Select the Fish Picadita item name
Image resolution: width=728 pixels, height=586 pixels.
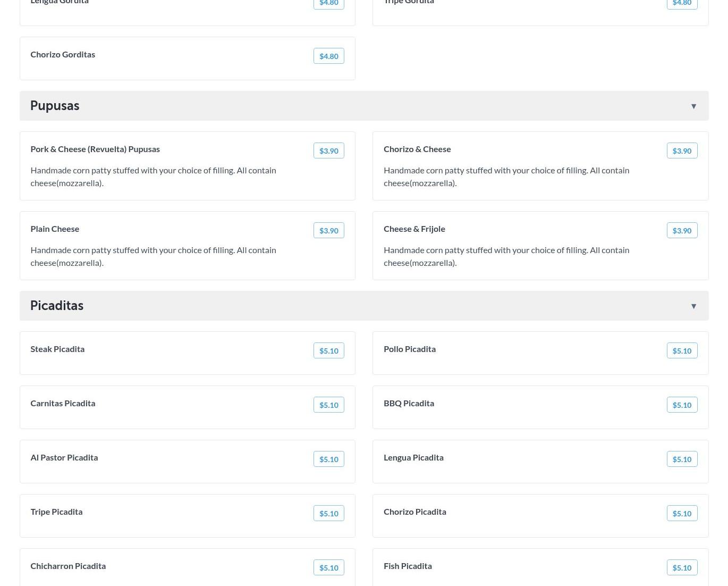click(408, 566)
